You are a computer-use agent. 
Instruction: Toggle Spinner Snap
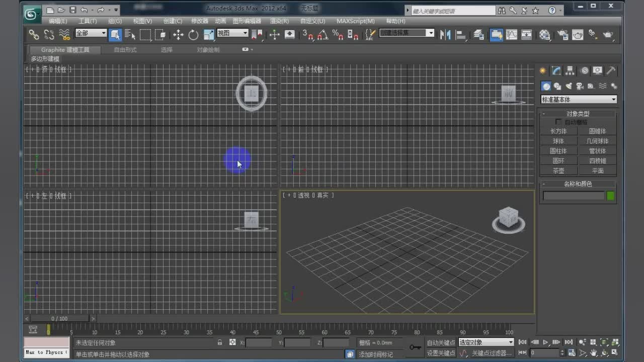(353, 34)
